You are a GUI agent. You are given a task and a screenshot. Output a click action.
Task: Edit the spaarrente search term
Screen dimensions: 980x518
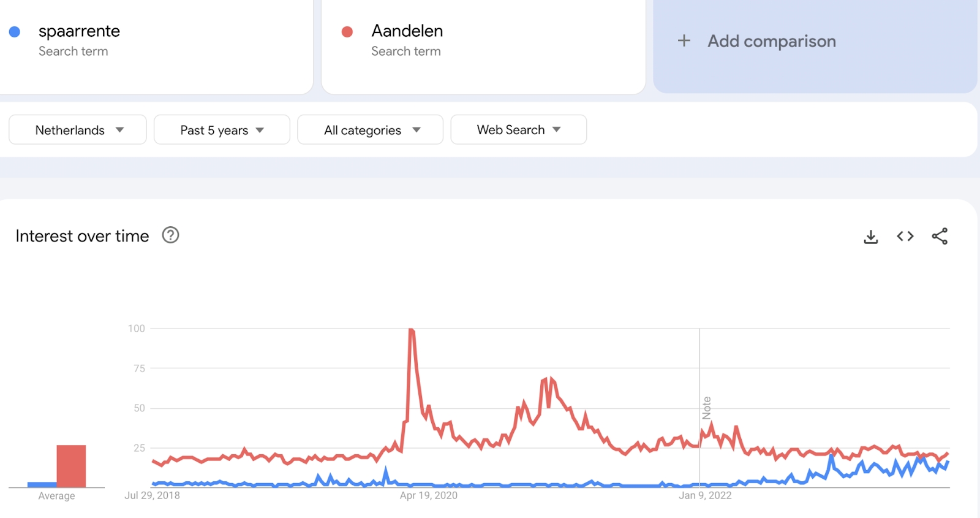79,31
